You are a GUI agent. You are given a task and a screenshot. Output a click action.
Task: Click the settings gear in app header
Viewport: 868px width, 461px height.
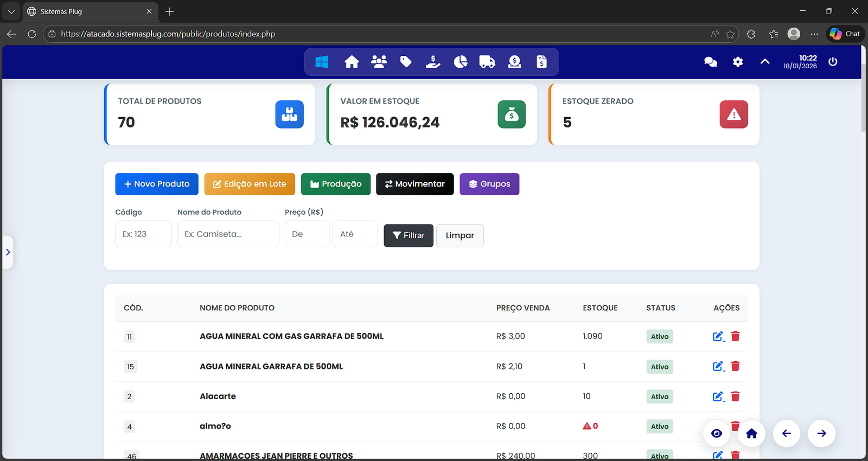pos(738,62)
